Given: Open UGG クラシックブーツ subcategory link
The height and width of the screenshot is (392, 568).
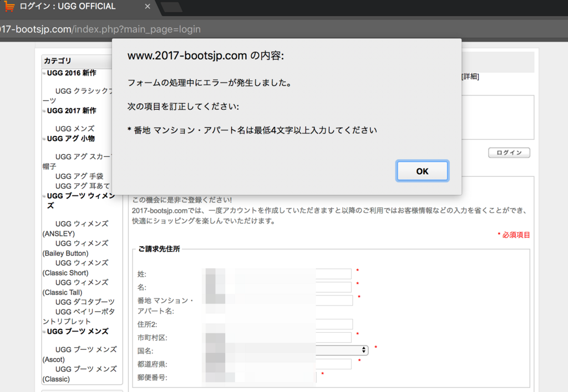Looking at the screenshot, I should pyautogui.click(x=78, y=95).
